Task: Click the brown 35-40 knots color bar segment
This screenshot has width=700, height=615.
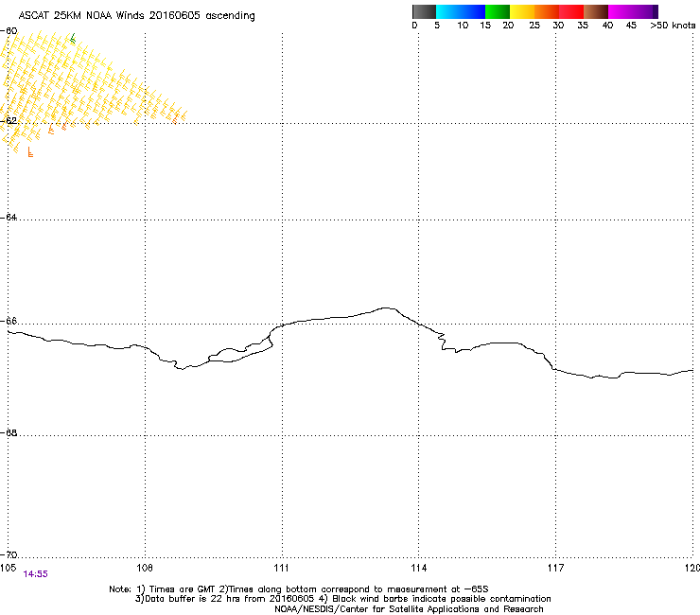Action: click(x=596, y=11)
